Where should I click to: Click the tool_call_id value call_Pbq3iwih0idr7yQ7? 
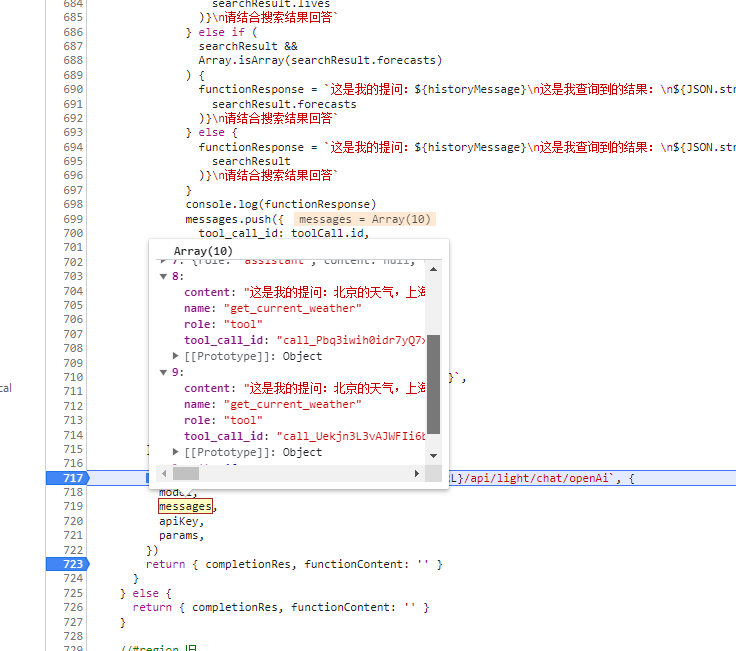coord(351,340)
